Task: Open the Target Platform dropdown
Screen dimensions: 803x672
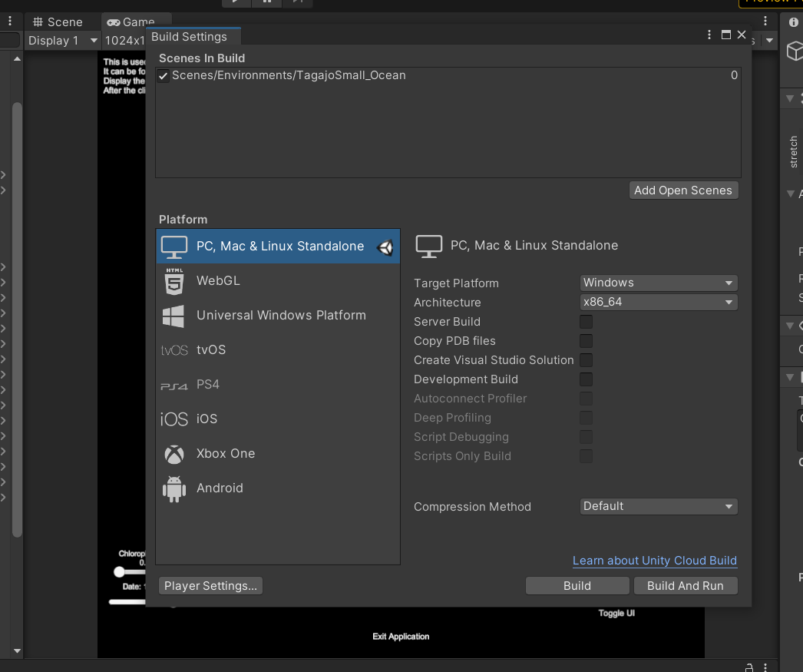Action: (659, 283)
